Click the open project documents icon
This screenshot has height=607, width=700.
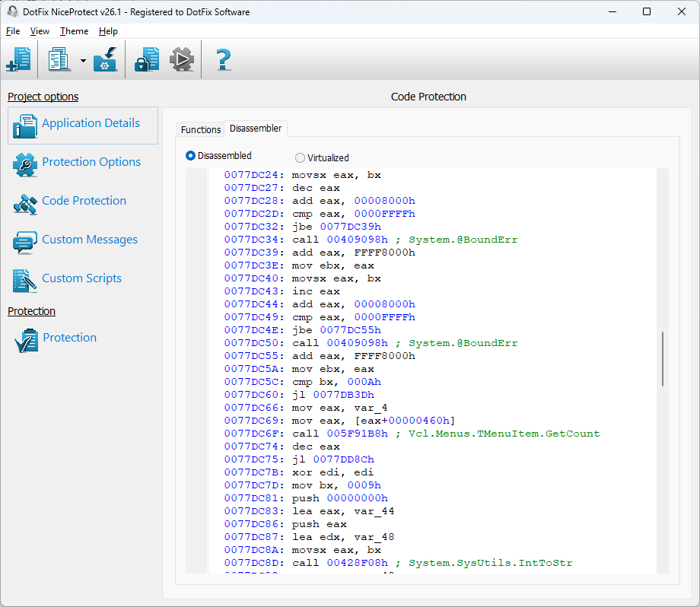pos(59,59)
